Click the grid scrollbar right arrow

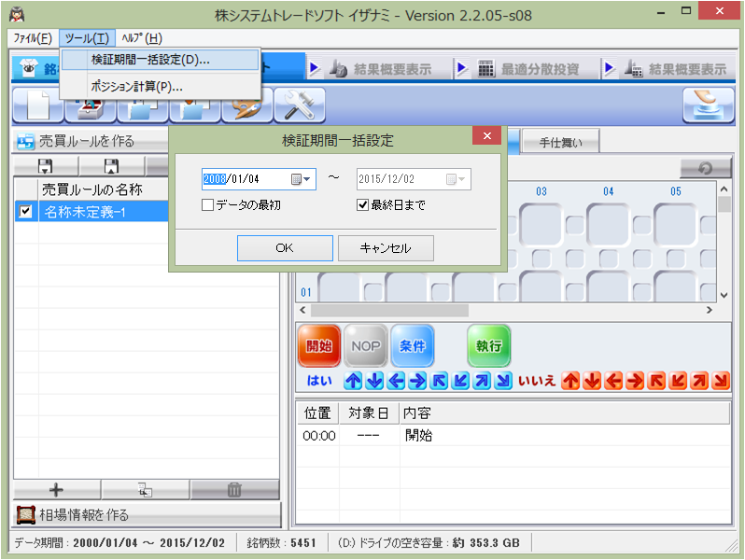710,310
